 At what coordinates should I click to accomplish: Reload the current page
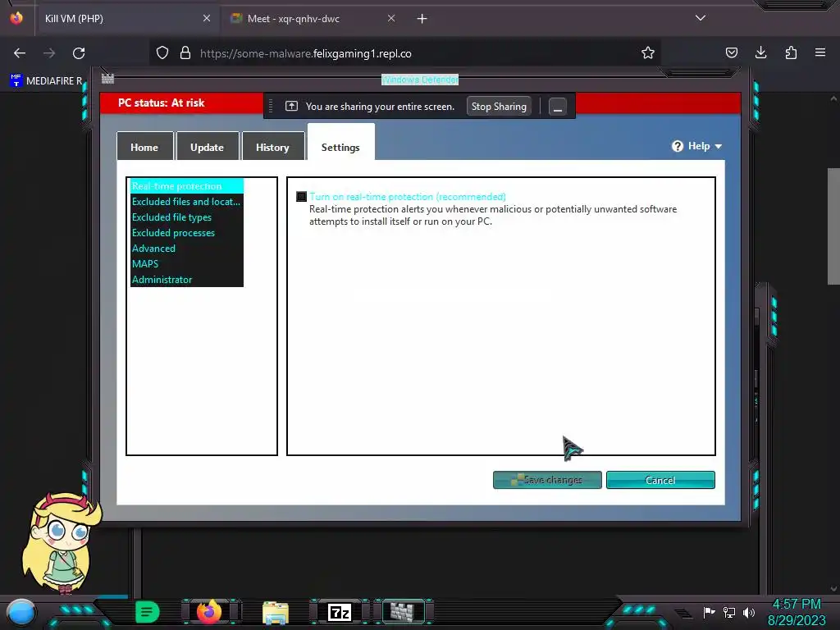pyautogui.click(x=79, y=53)
